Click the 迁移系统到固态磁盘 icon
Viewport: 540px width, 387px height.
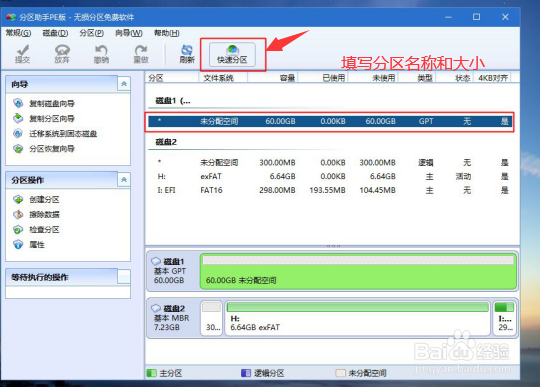(x=18, y=134)
